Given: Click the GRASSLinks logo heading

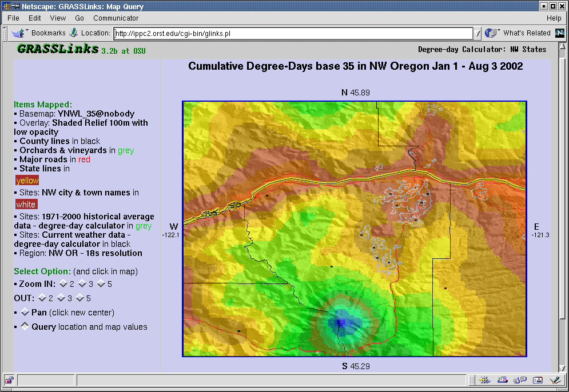Looking at the screenshot, I should [58, 49].
